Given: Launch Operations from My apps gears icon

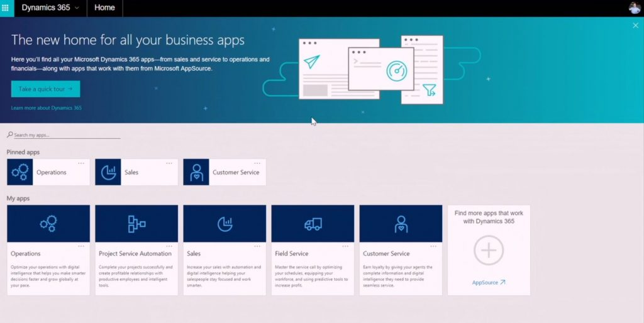Looking at the screenshot, I should click(x=48, y=224).
